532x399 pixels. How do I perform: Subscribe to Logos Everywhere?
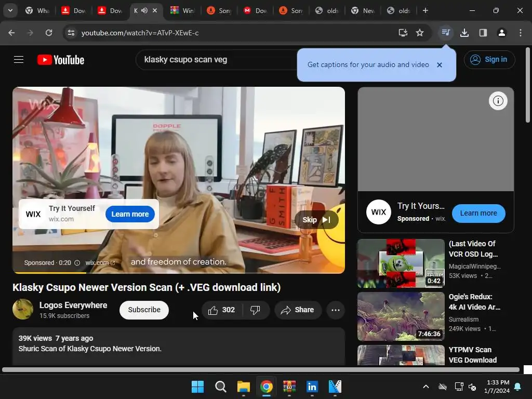[x=144, y=310]
